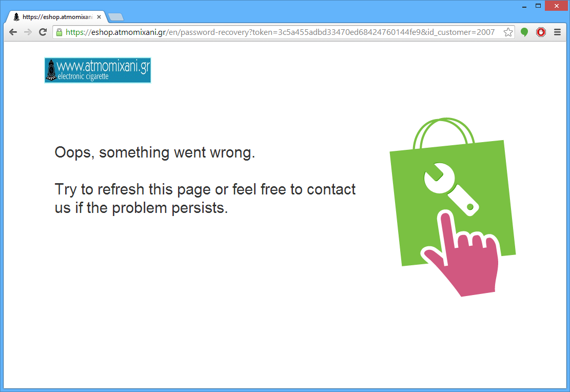Open the green Hangouts extension icon

[x=524, y=32]
